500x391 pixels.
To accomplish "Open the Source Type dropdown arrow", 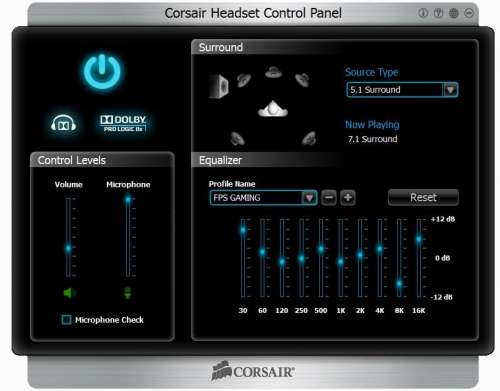I will pyautogui.click(x=450, y=90).
